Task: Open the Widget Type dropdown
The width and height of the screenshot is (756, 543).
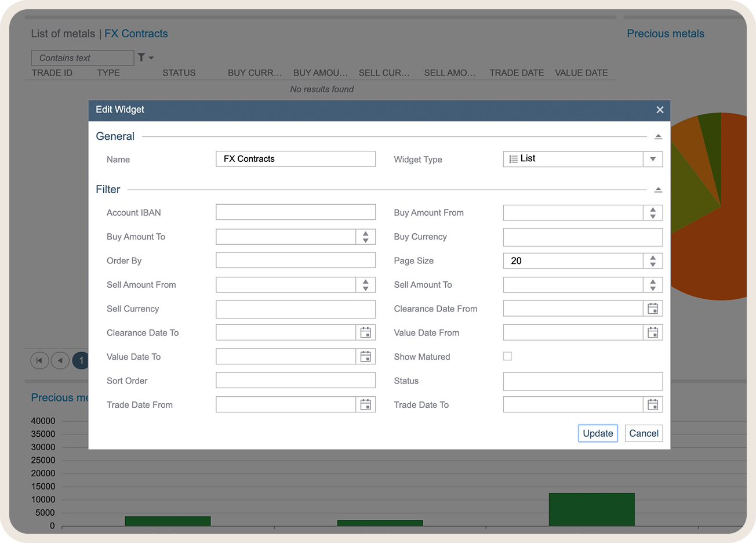Action: click(653, 159)
